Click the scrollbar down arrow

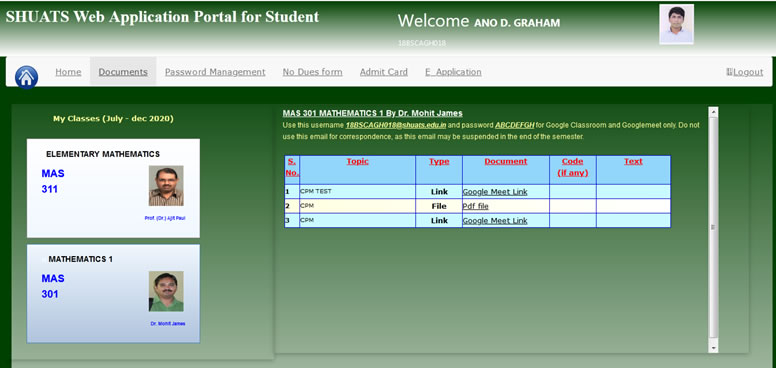(x=713, y=348)
